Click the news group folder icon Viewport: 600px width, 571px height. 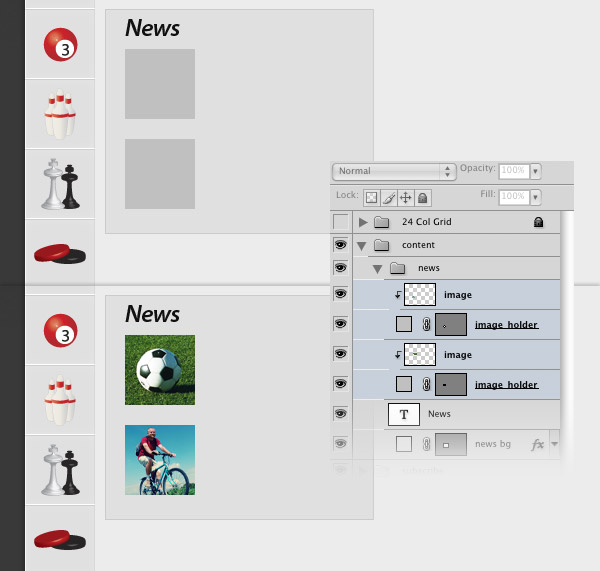[398, 268]
